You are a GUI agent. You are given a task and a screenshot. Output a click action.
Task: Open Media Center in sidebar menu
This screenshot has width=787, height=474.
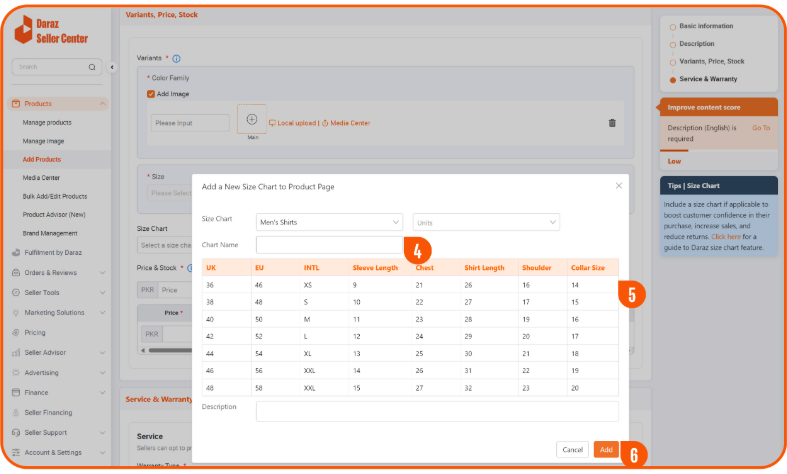(x=42, y=177)
